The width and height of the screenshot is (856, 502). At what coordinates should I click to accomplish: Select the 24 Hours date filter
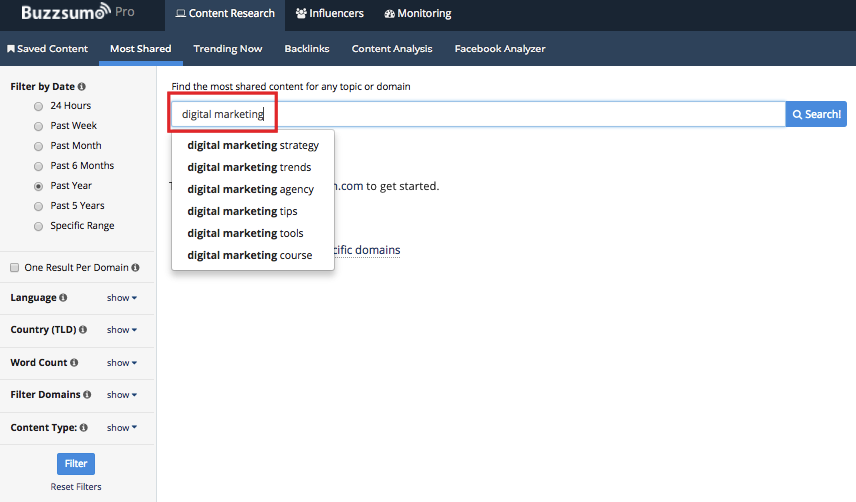click(38, 106)
